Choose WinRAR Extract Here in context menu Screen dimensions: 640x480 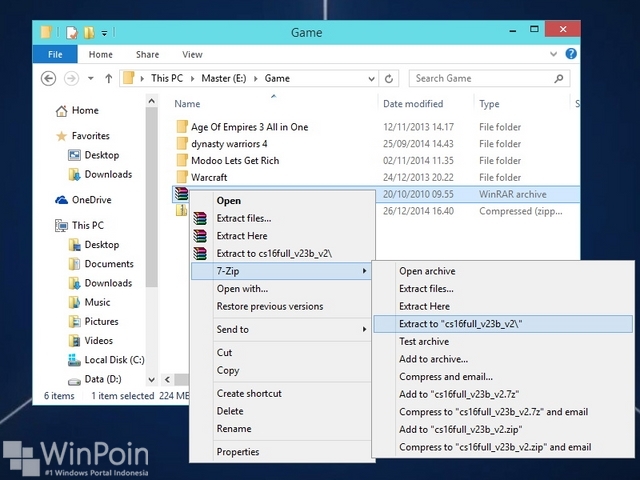coord(282,236)
